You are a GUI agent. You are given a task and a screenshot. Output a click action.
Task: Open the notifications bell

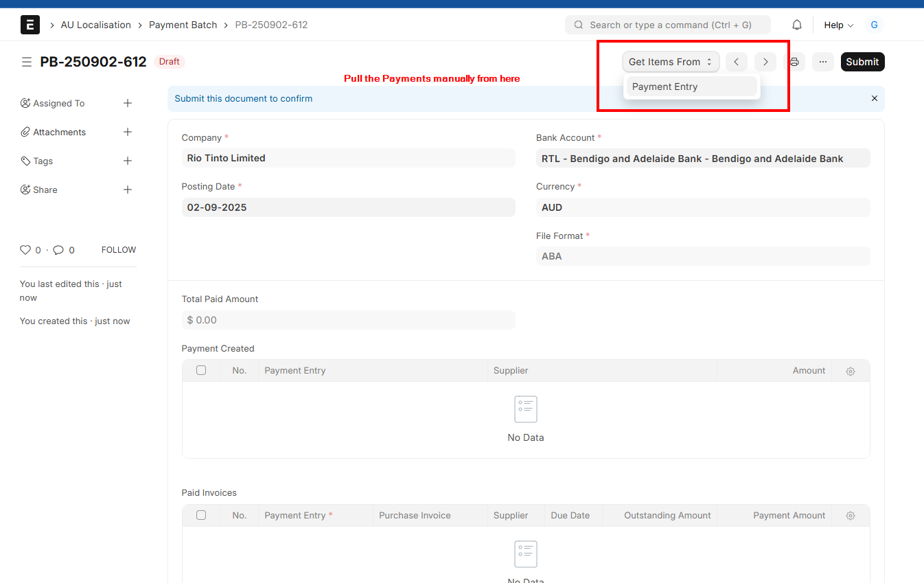click(797, 25)
